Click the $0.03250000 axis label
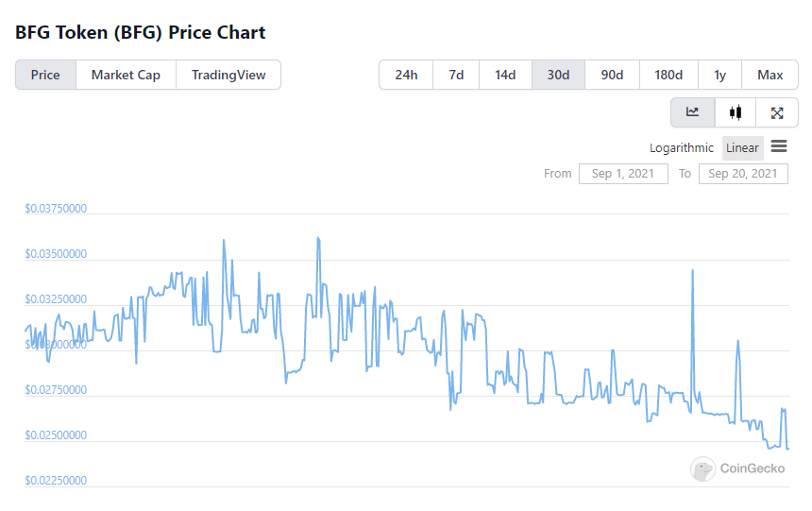The height and width of the screenshot is (511, 812). pos(56,299)
